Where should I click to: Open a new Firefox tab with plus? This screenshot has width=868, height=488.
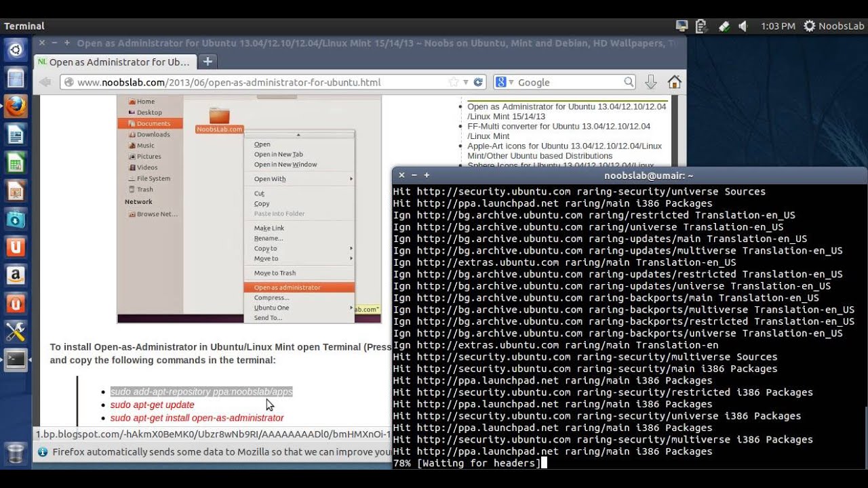208,62
